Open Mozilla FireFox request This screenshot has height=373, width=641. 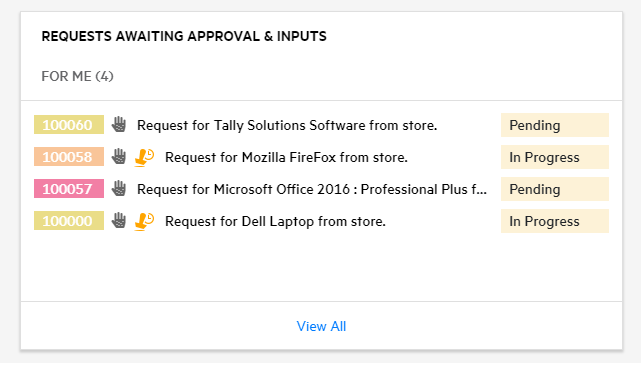(x=286, y=157)
